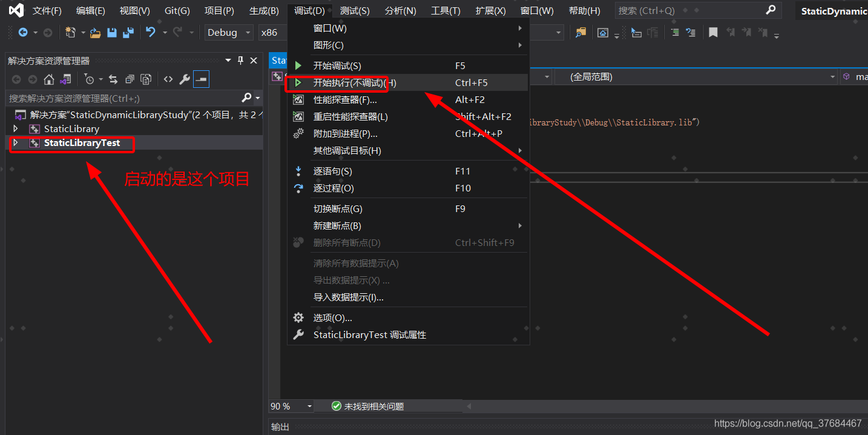Open the navigate backward history dropdown arrow
This screenshot has width=868, height=435.
coord(35,33)
